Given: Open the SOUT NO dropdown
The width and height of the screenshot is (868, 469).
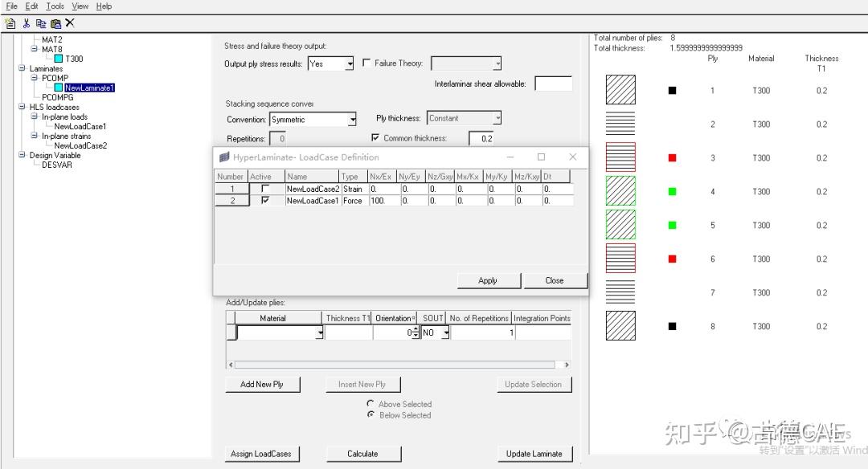Looking at the screenshot, I should 445,332.
